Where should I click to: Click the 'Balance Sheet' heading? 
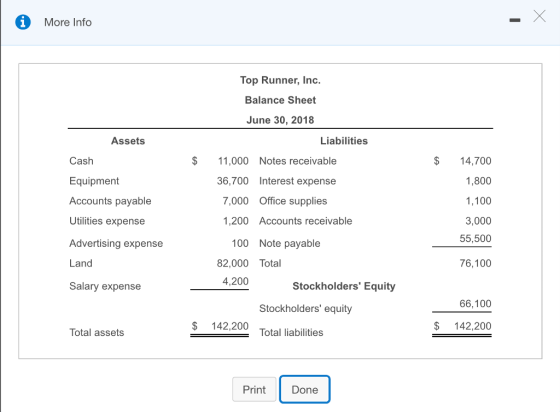click(x=280, y=100)
